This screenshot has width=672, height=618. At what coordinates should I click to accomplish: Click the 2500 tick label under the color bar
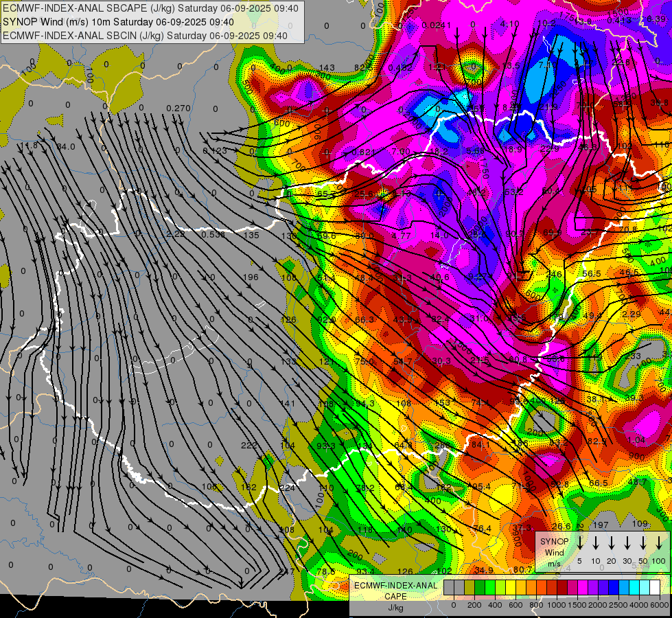pyautogui.click(x=618, y=605)
